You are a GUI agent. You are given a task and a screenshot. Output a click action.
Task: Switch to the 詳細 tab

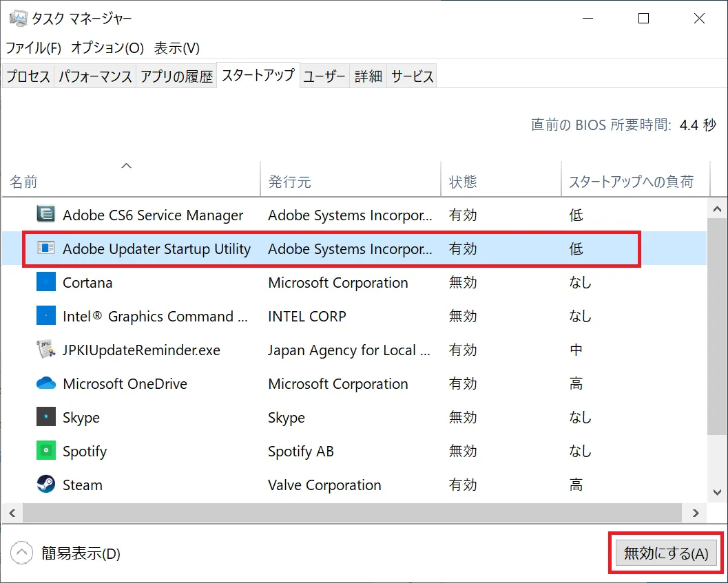[368, 76]
